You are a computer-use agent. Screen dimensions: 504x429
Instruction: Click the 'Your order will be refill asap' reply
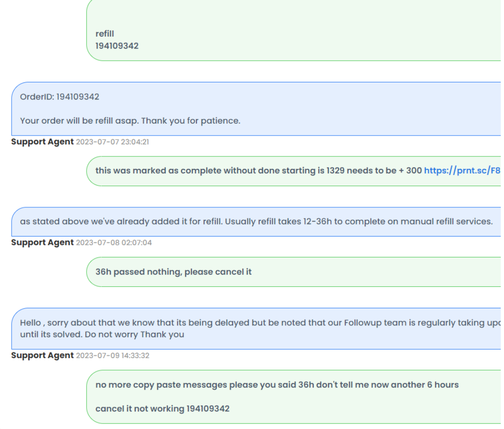coord(130,121)
